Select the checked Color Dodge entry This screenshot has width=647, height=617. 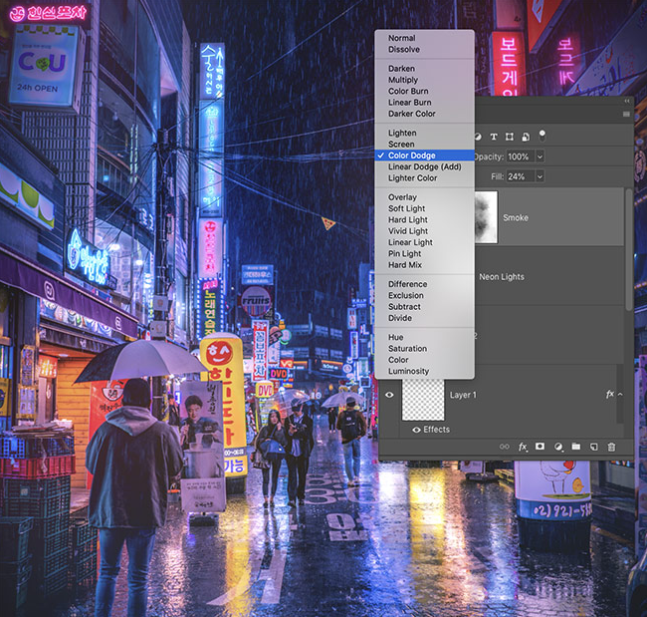tap(425, 156)
